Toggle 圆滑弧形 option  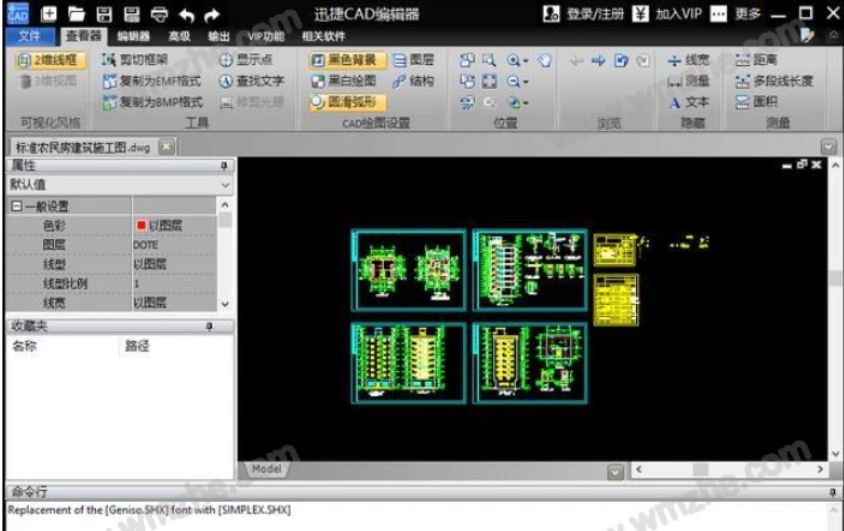[x=347, y=102]
